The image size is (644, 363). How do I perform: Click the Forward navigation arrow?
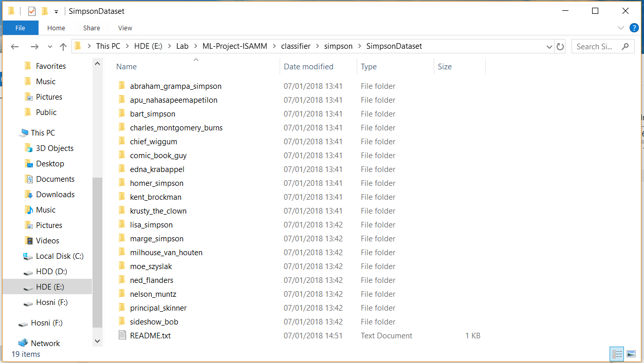[x=34, y=46]
